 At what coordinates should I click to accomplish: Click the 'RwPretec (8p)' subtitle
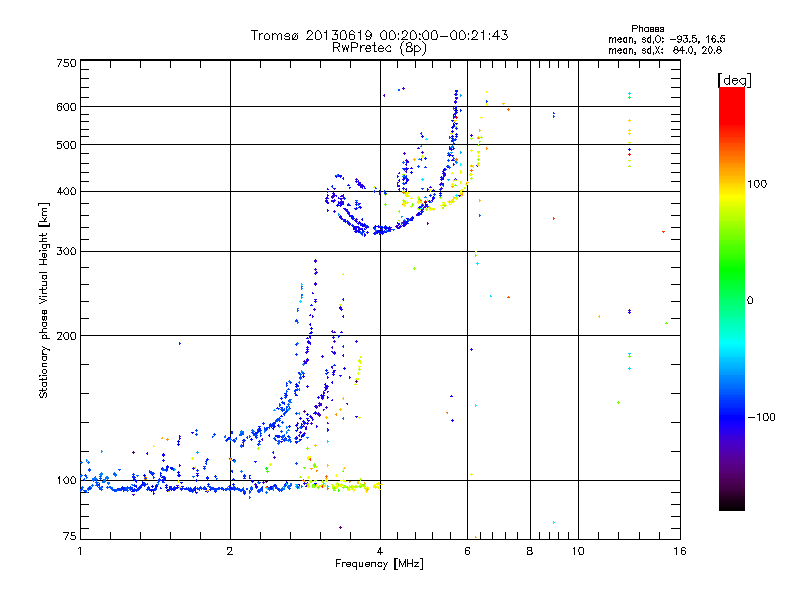(x=379, y=48)
